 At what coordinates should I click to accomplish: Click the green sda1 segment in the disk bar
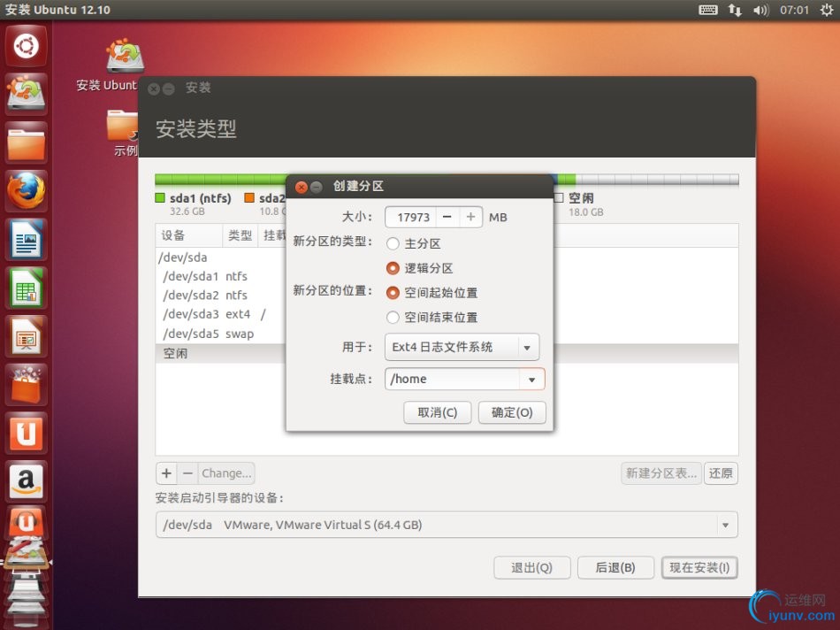point(221,180)
